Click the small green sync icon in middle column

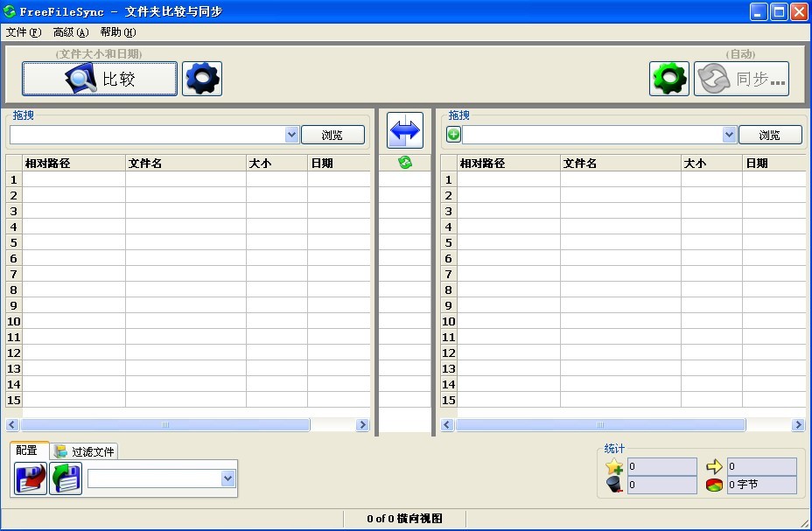pyautogui.click(x=404, y=163)
